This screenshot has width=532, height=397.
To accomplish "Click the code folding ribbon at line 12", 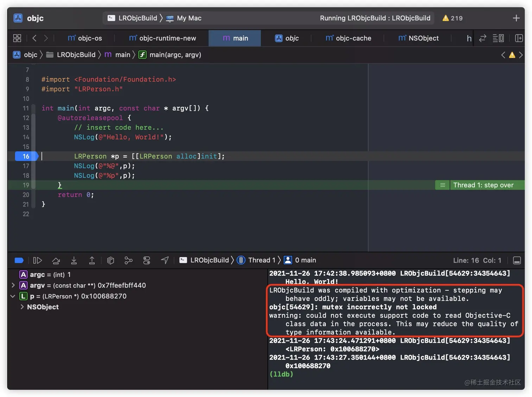I will (x=33, y=118).
